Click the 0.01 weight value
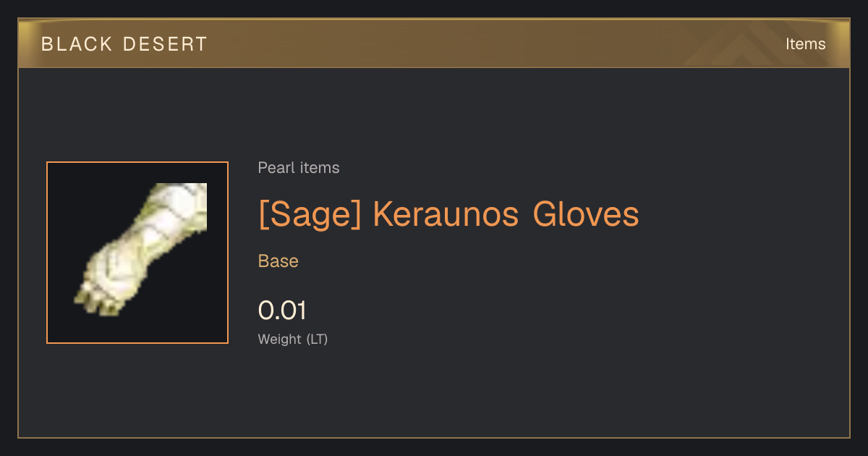868x456 pixels. coord(282,311)
